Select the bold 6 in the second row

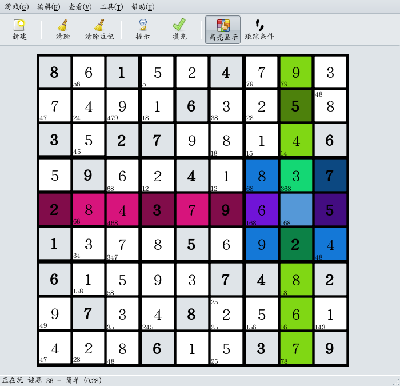click(x=192, y=106)
